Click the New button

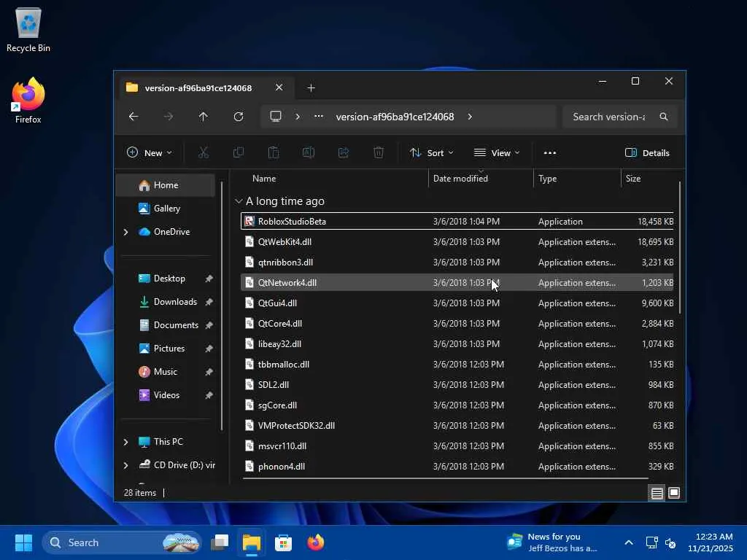click(x=150, y=152)
